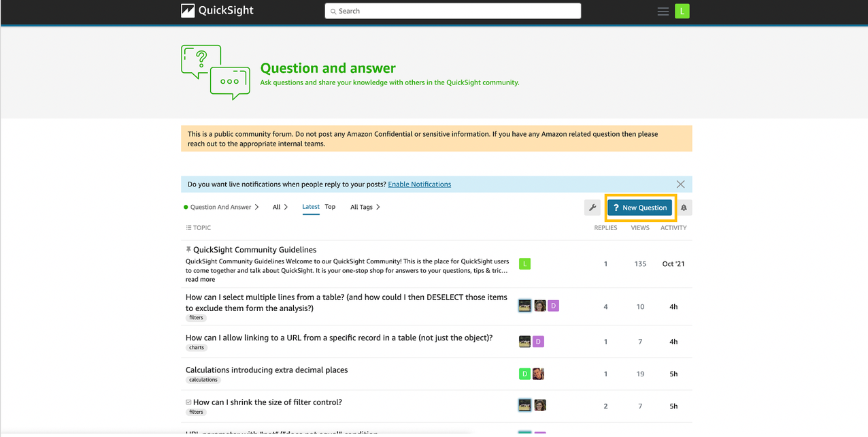Image resolution: width=868 pixels, height=437 pixels.
Task: Click in the Search input field
Action: pyautogui.click(x=453, y=11)
